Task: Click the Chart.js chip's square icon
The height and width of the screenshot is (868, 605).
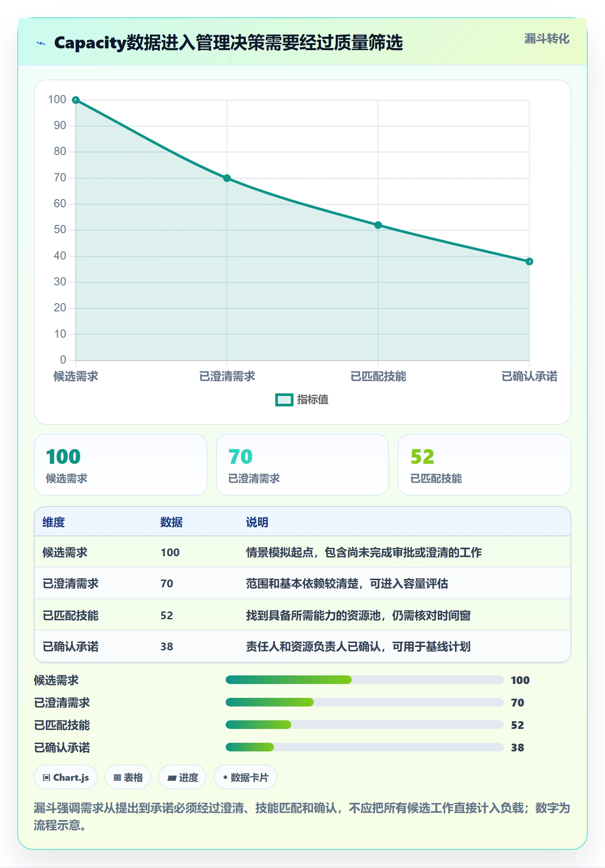Action: (x=47, y=778)
